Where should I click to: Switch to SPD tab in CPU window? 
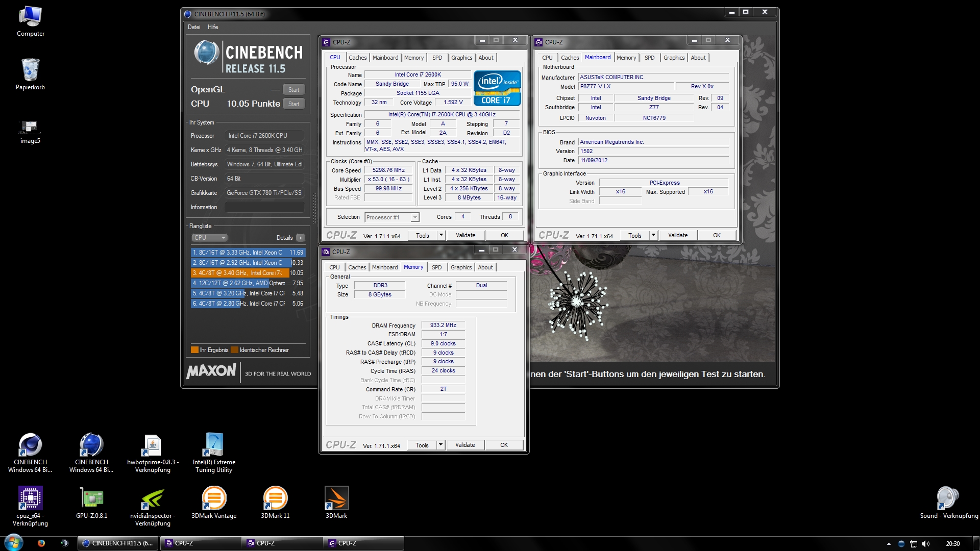pyautogui.click(x=437, y=58)
